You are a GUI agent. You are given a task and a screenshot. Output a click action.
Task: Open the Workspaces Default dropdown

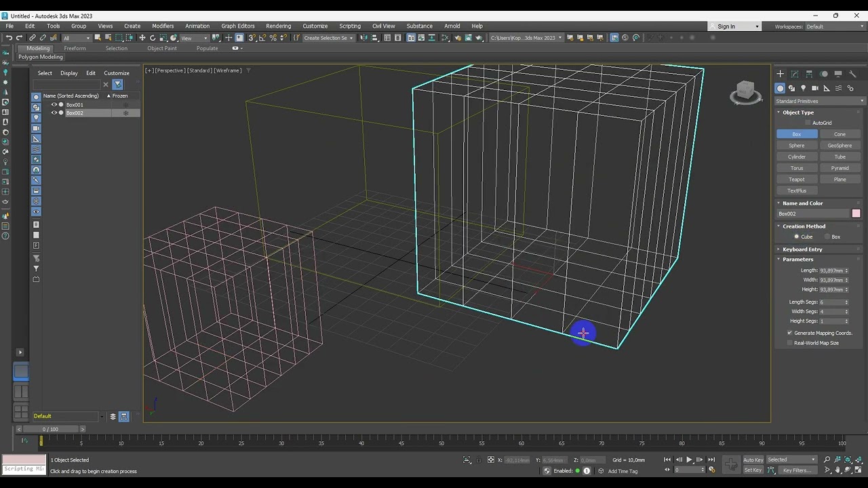(x=834, y=26)
